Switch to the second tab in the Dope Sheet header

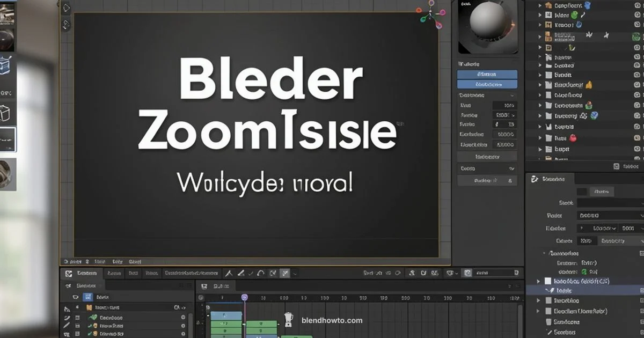114,273
